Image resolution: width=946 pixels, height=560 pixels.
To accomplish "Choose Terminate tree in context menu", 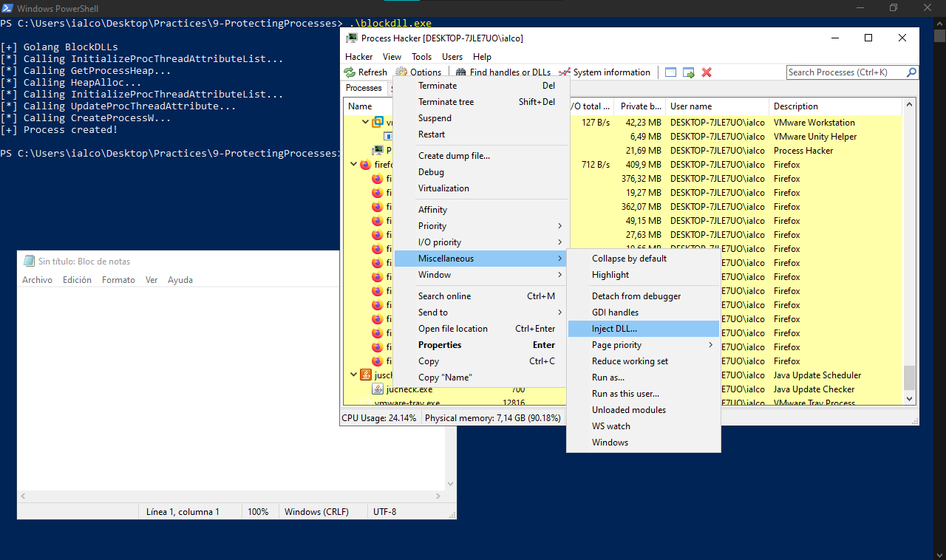I will [480, 102].
